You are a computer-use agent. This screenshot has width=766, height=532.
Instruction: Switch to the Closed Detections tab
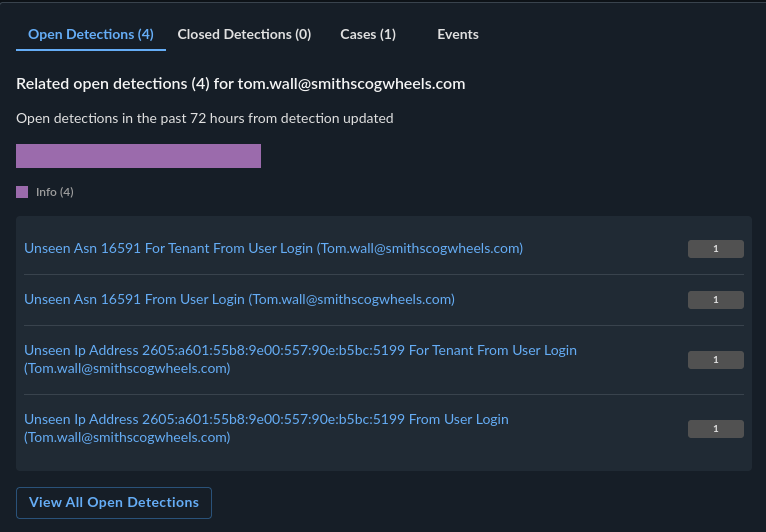coord(244,34)
